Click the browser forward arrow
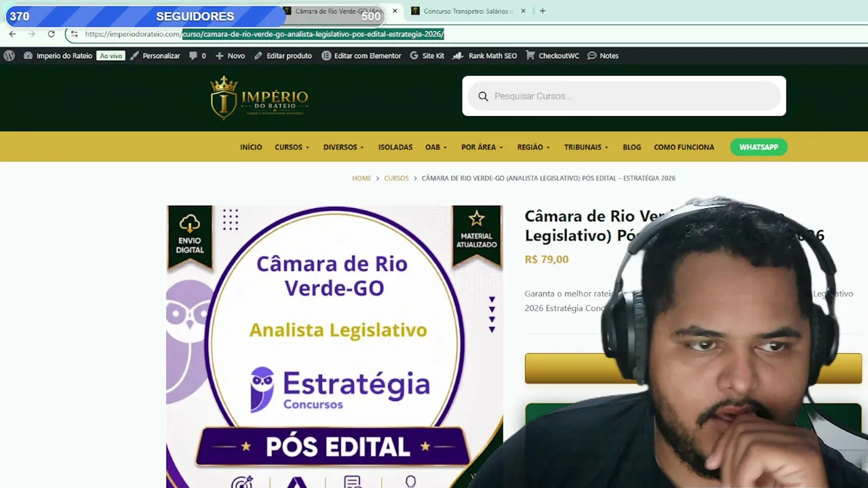The image size is (868, 488). click(x=31, y=34)
